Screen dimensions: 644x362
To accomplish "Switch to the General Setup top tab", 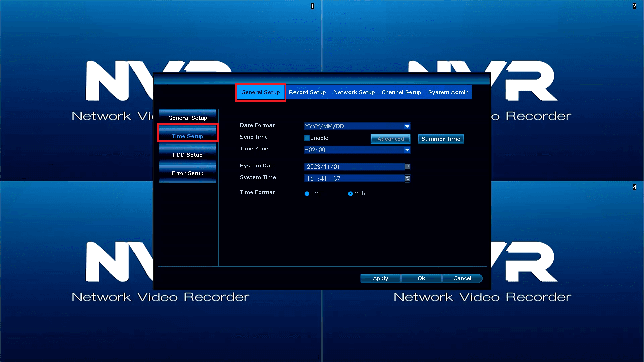I will click(261, 92).
